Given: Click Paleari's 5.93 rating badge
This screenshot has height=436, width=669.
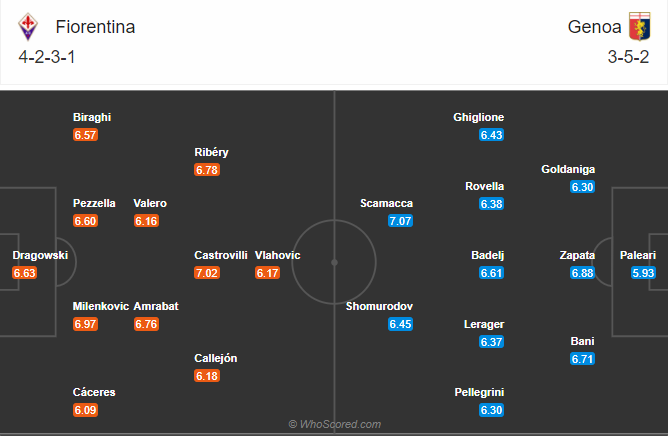Looking at the screenshot, I should [643, 273].
